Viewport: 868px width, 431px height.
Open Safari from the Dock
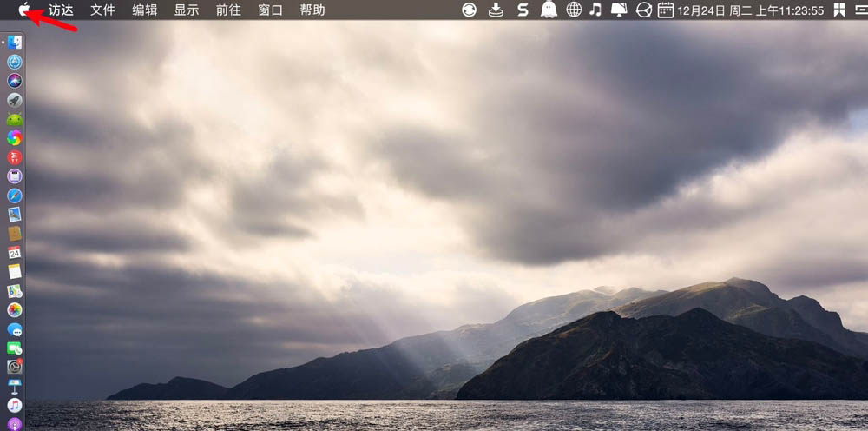15,196
